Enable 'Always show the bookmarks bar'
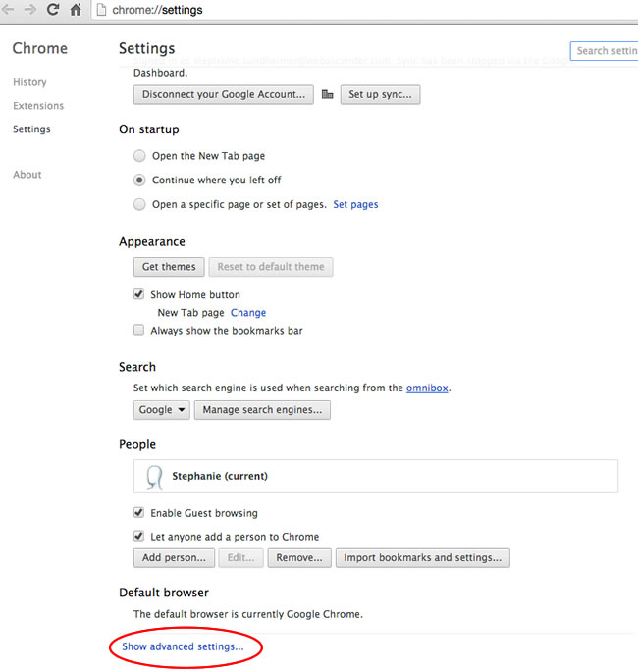Screen dimensions: 638x672 [139, 331]
